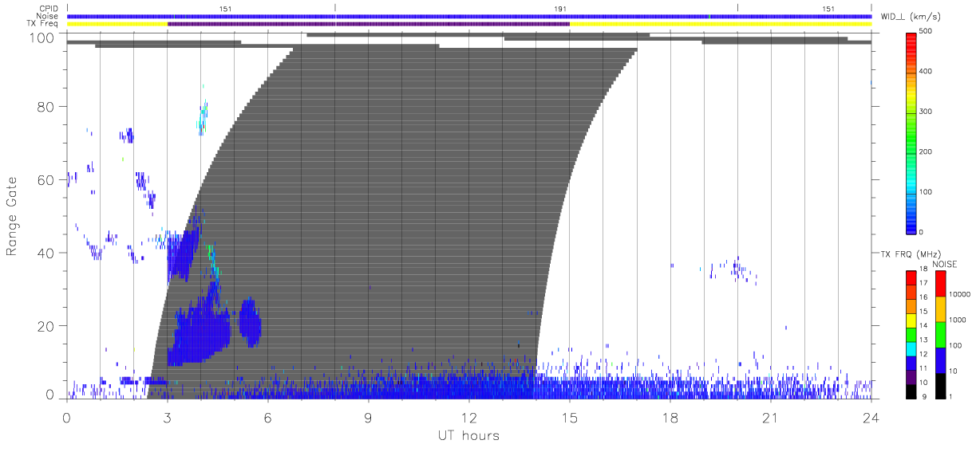Screen dimensions: 980x452
Task: Click the 9 tick on the UT hours axis
Action: click(369, 417)
